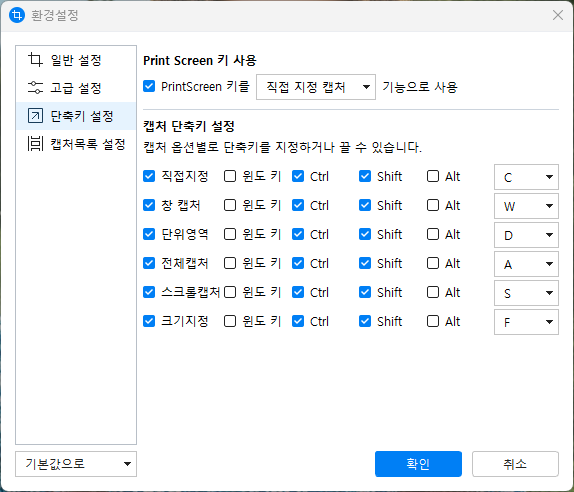Confirm settings with the 확인 button
Viewport: 574px width, 492px height.
[418, 464]
